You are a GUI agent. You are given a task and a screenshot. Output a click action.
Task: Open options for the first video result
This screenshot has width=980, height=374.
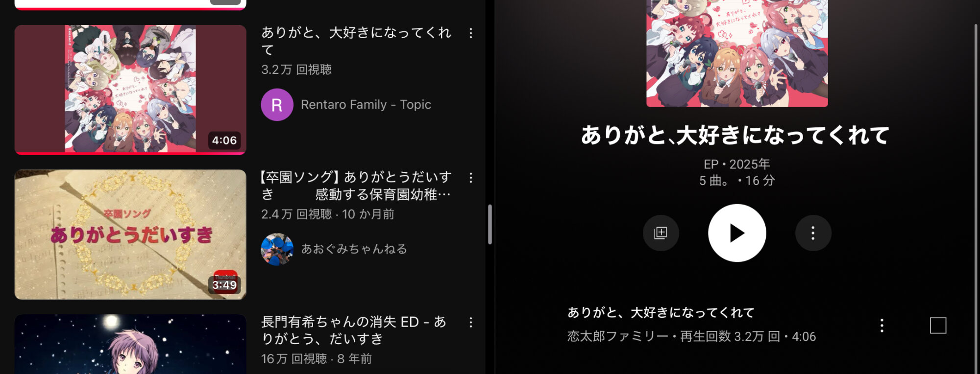point(471,33)
